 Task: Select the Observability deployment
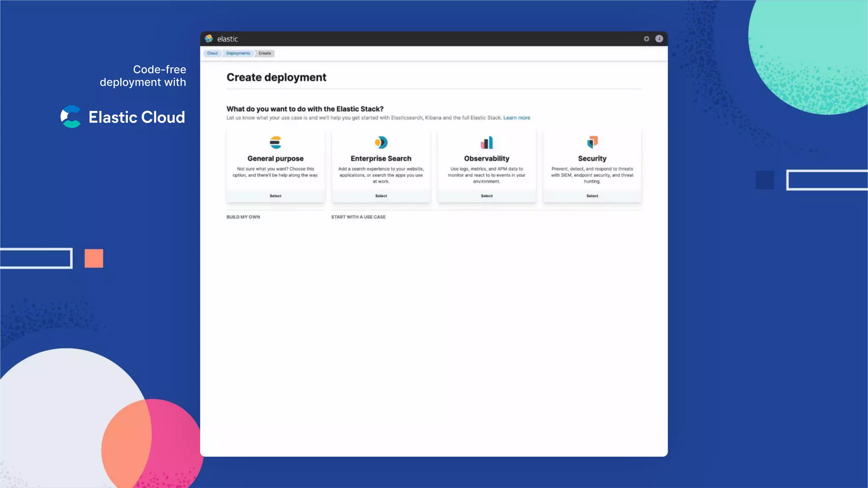487,196
